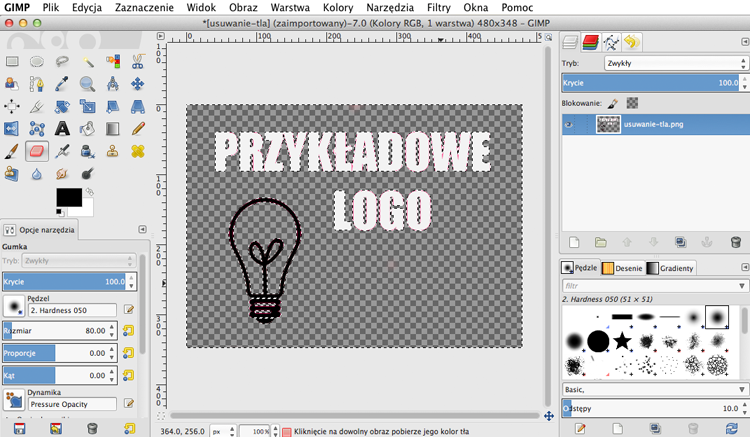Open image menu at ruler corner
The width and height of the screenshot is (750, 437).
pyautogui.click(x=161, y=36)
